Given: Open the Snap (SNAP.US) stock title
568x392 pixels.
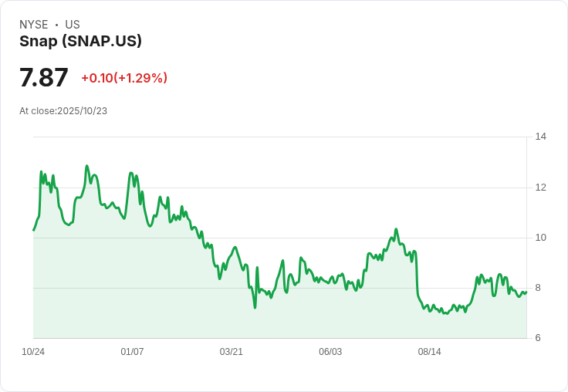Looking at the screenshot, I should click(x=80, y=42).
